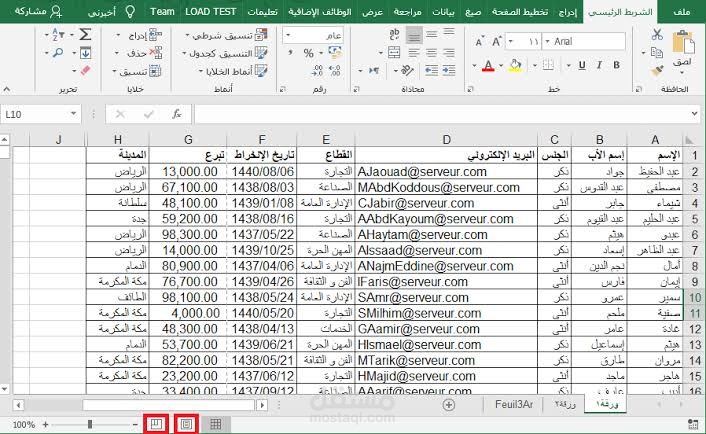
Task: Toggle Italic formatting (I)
Action: point(599,65)
